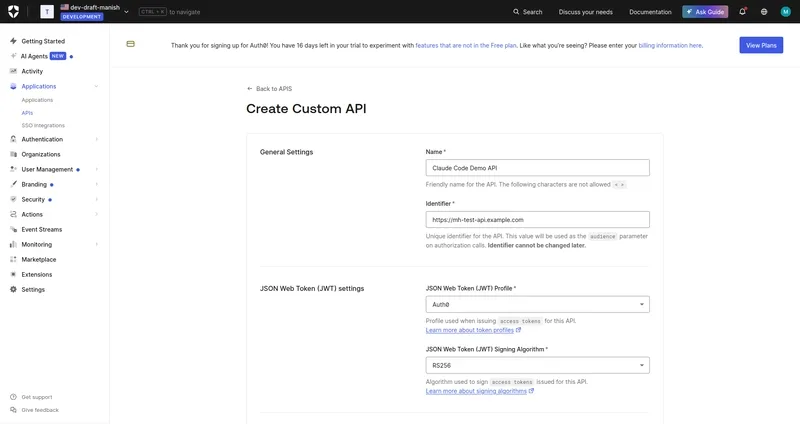Image resolution: width=800 pixels, height=424 pixels.
Task: Select Applications sub-item
Action: click(x=37, y=100)
